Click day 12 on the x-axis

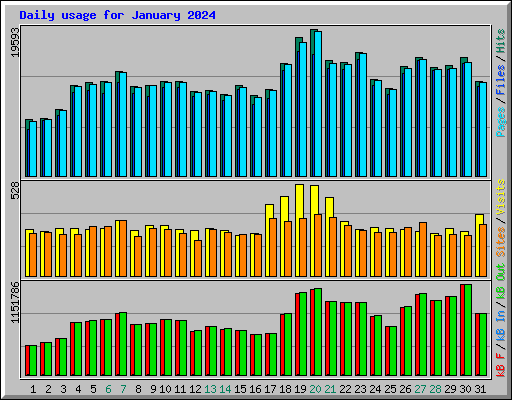195,389
